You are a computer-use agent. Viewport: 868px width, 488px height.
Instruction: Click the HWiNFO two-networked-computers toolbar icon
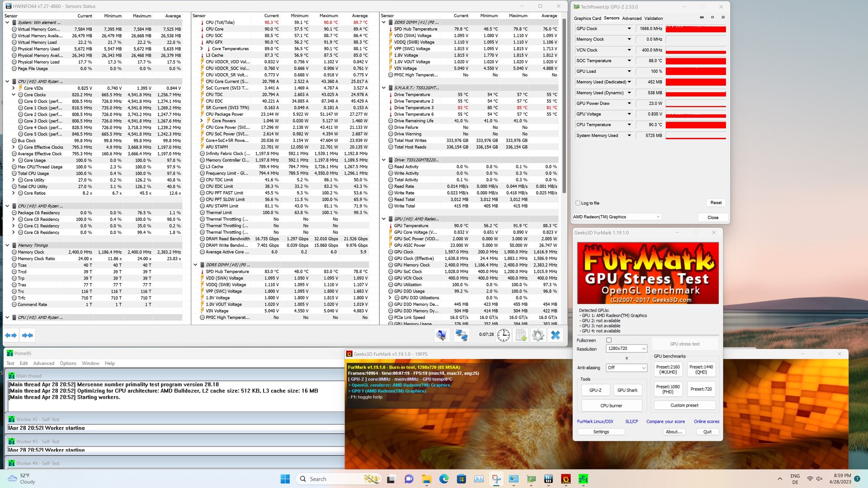(x=461, y=335)
